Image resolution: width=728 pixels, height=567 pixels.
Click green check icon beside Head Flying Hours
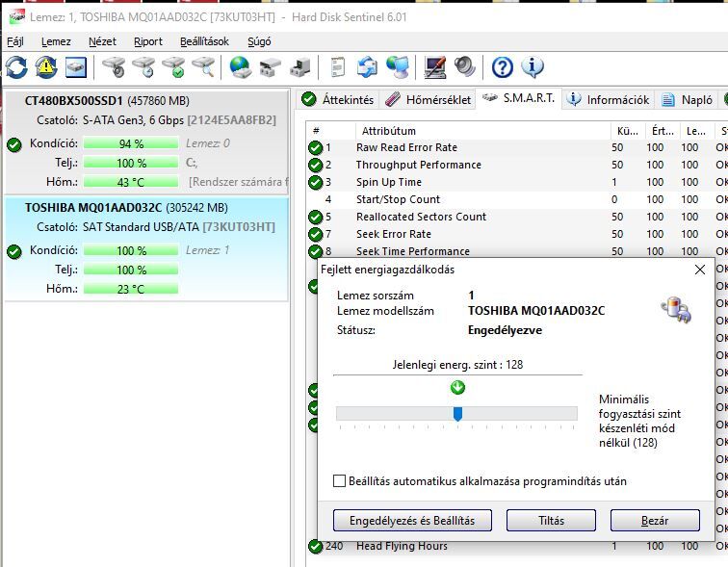[315, 547]
